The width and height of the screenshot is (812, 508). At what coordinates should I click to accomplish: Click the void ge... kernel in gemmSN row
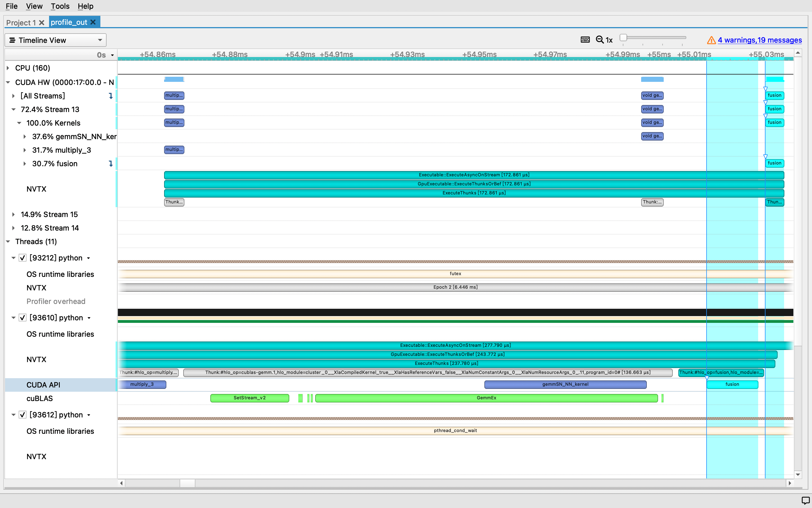pyautogui.click(x=652, y=136)
